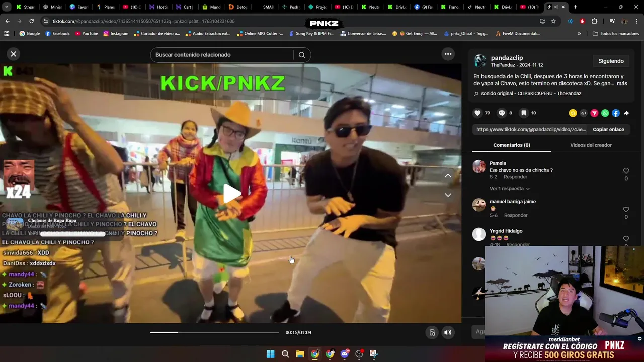The height and width of the screenshot is (362, 644).
Task: Open YouTube bookmark
Action: coord(87,34)
